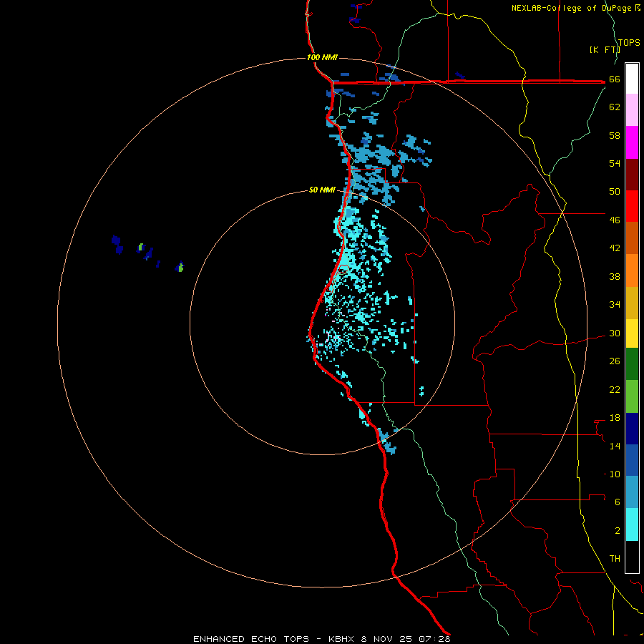Select the light blue legend swatch
Screen dimensions: 644x644
[x=632, y=492]
